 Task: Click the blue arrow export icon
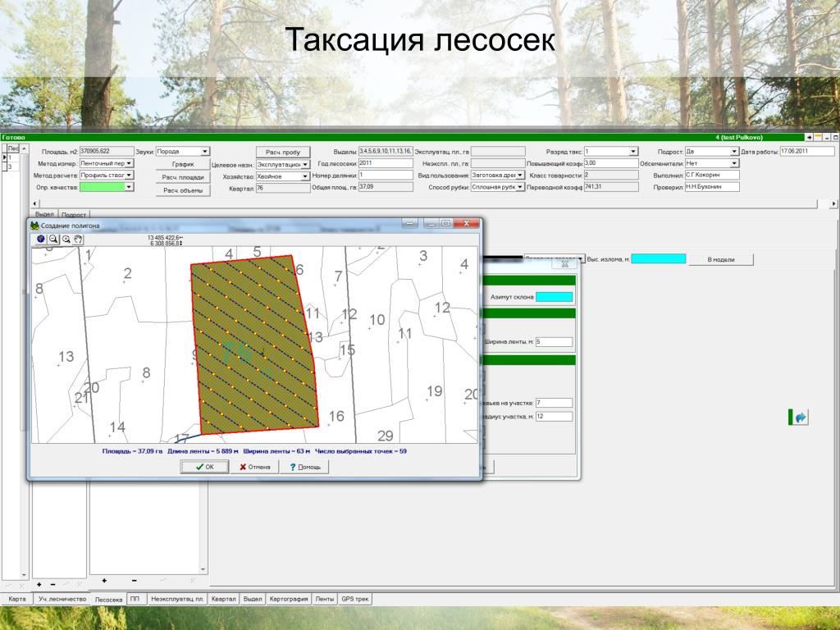(800, 418)
